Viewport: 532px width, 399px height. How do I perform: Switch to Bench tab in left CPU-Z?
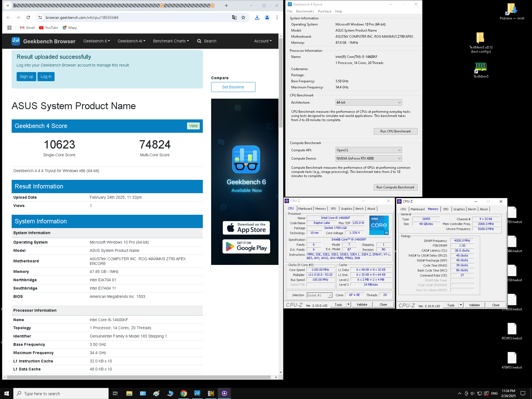click(x=360, y=209)
